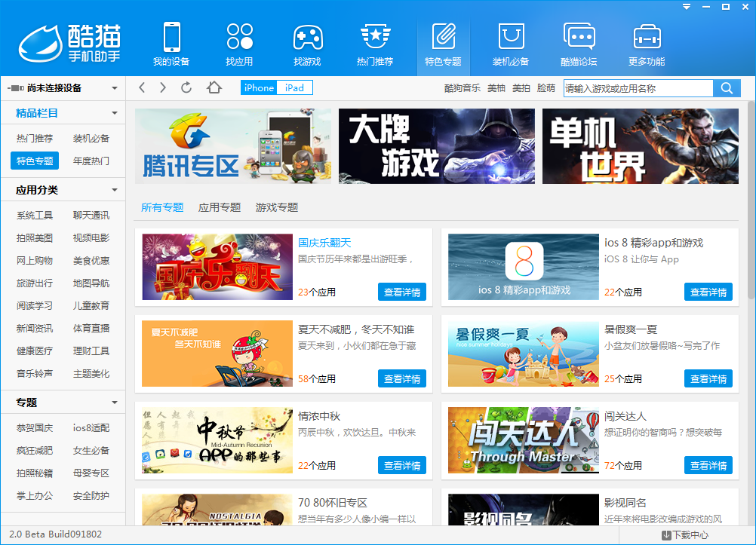The height and width of the screenshot is (545, 756).
Task: Expand the 尚未连接设备 dropdown
Action: [x=115, y=88]
